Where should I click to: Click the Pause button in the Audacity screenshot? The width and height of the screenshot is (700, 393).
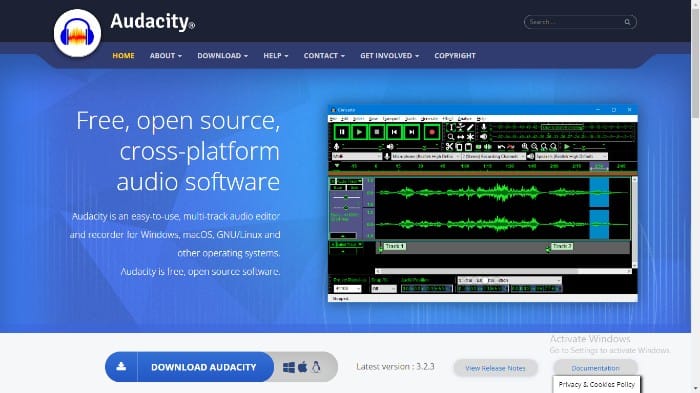coord(342,132)
